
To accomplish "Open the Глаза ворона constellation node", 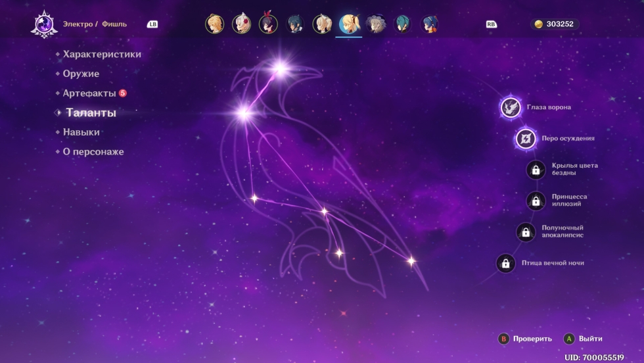I will (511, 107).
